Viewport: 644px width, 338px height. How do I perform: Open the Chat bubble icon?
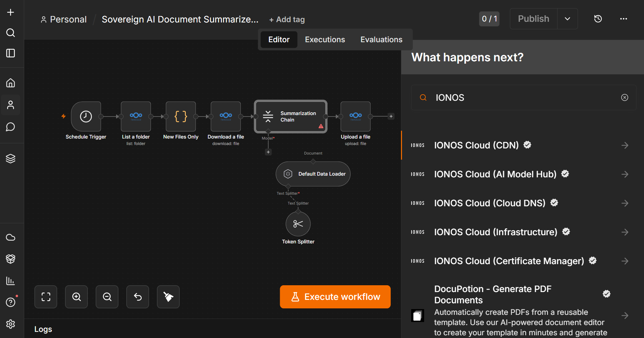click(x=11, y=127)
